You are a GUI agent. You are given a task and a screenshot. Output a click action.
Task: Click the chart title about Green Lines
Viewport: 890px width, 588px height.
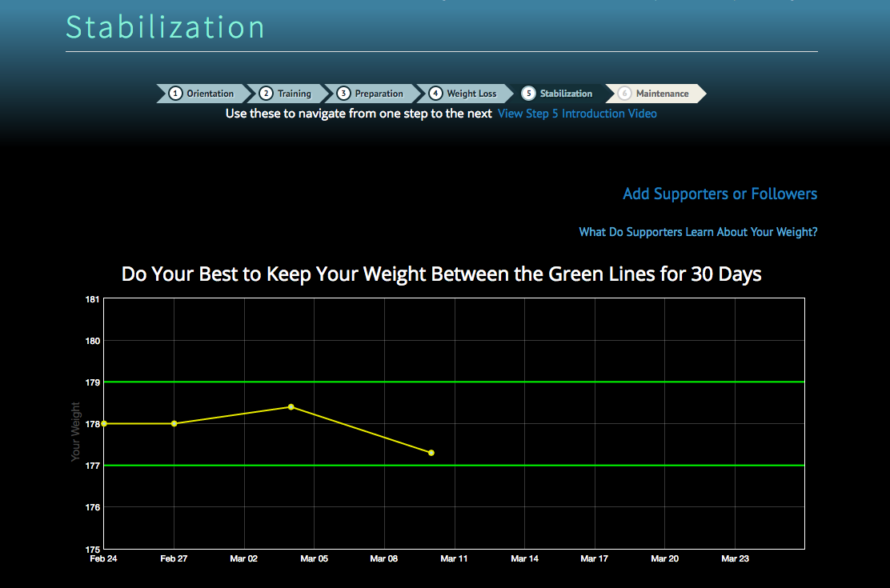441,274
